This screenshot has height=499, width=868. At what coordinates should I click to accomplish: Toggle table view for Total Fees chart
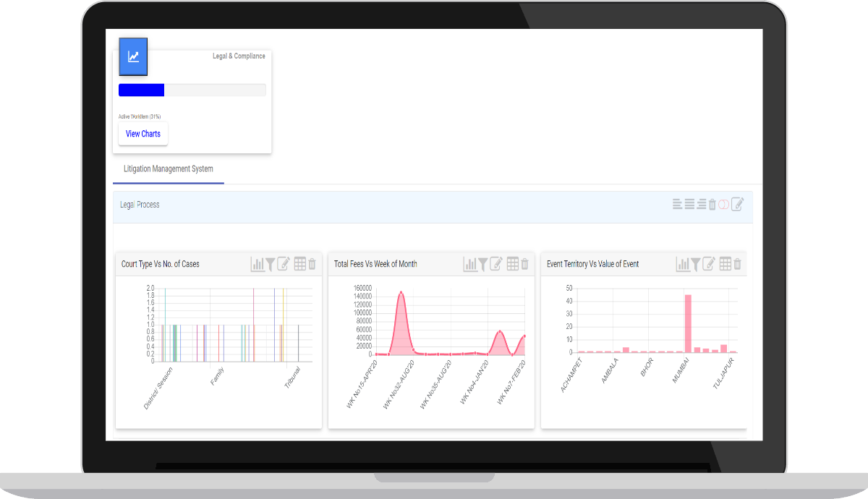[x=513, y=264]
